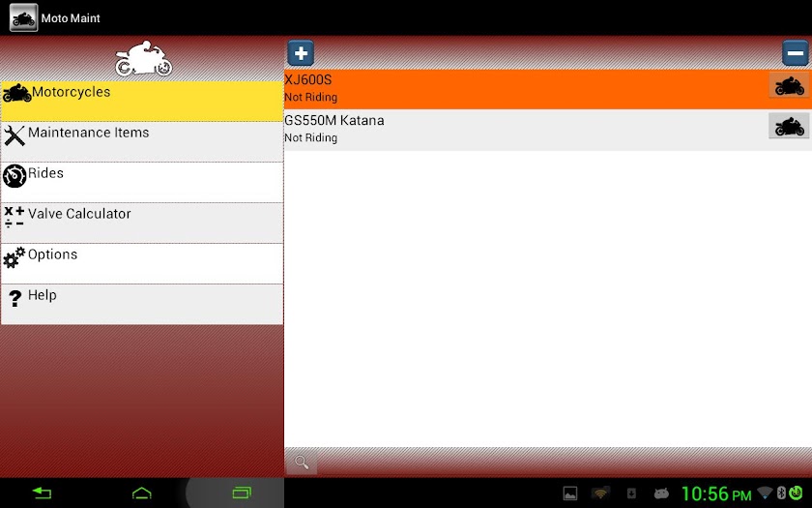This screenshot has width=812, height=508.
Task: Tap the Bluetooth status icon
Action: 781,493
